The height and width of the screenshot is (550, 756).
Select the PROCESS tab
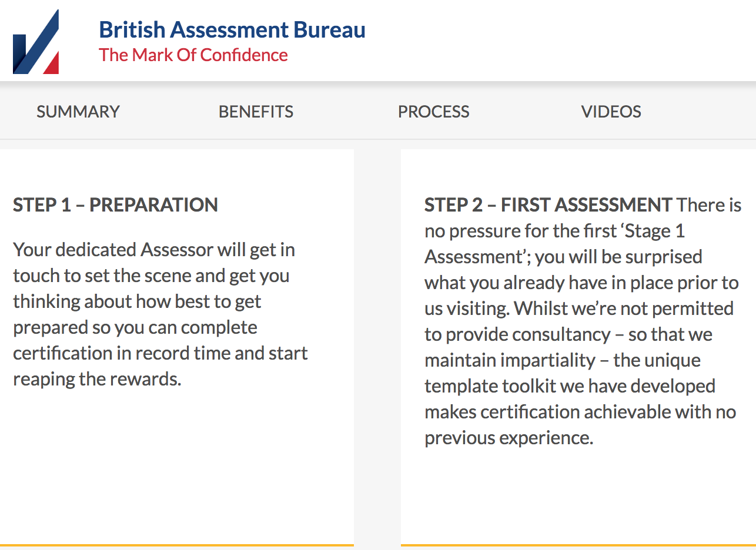(434, 112)
